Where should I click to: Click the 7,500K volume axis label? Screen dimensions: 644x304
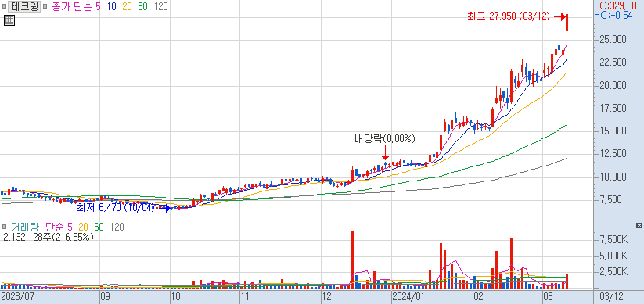[613, 239]
